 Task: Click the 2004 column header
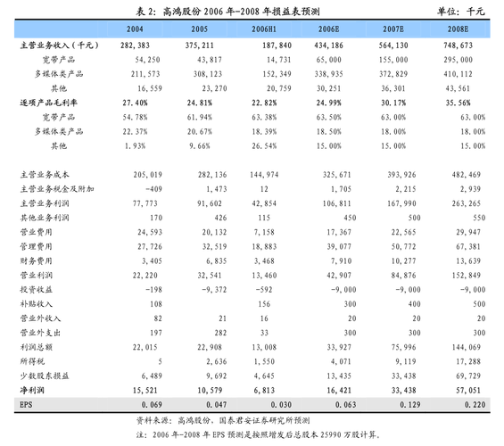[135, 29]
